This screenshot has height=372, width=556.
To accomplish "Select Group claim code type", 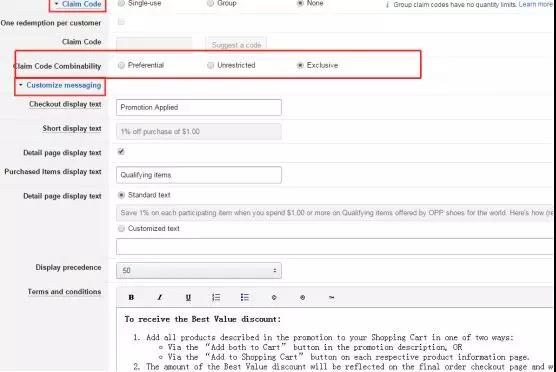I will click(211, 3).
